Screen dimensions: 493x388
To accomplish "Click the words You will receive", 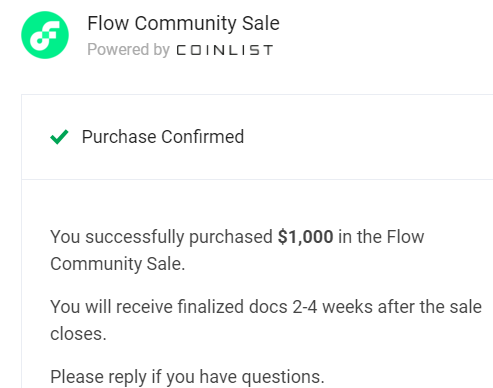I will click(x=111, y=307).
